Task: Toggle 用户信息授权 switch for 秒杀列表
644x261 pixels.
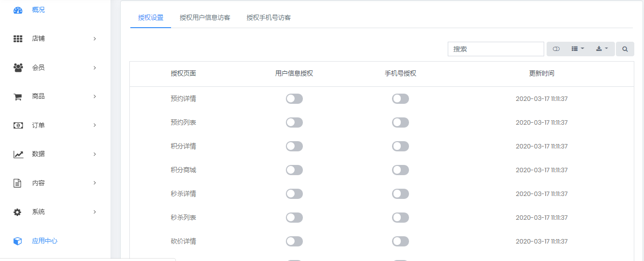Action: (294, 218)
